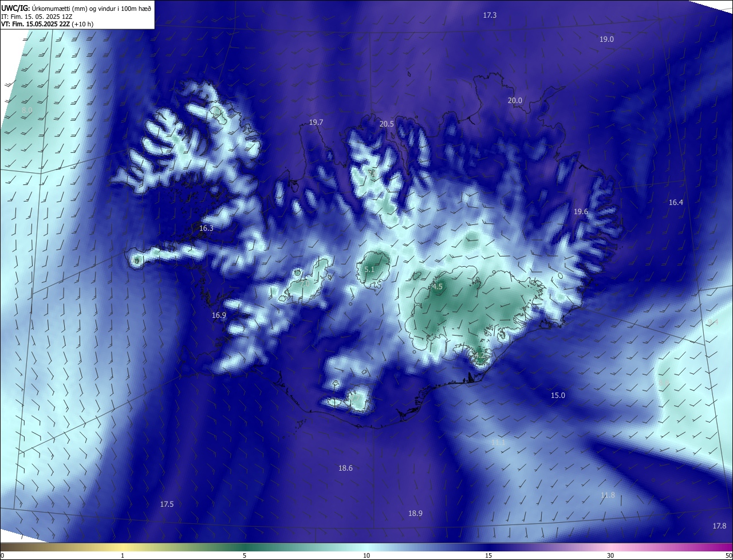Click the 1 tick on the color scale
733x560 pixels.
point(123,555)
